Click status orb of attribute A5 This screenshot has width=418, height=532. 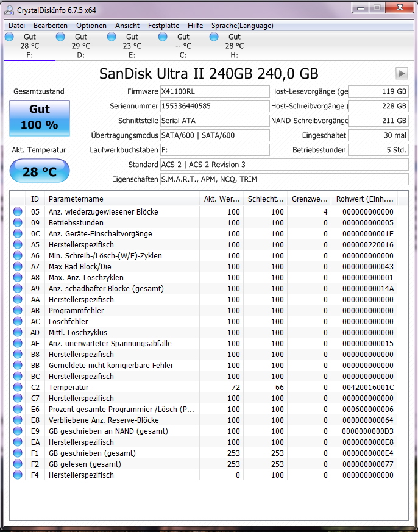coord(17,244)
